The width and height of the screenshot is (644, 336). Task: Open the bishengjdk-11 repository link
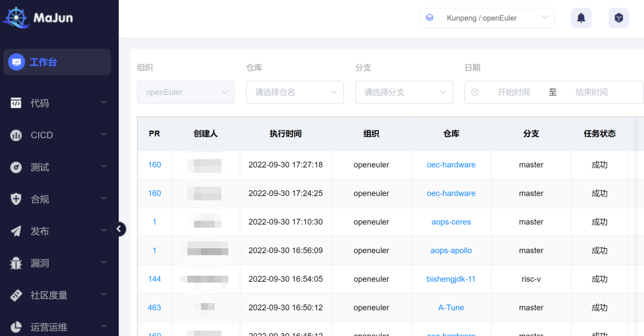tap(451, 279)
